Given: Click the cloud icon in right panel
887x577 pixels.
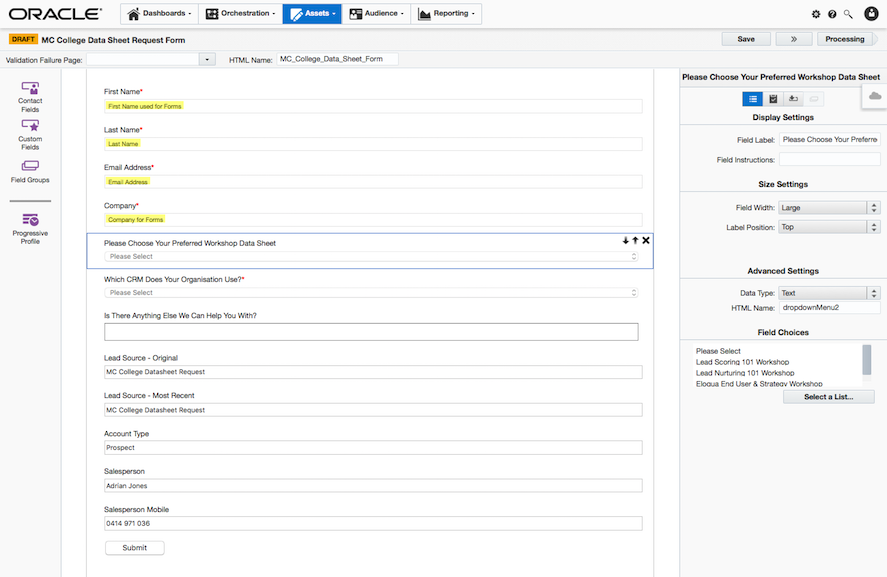Looking at the screenshot, I should click(875, 96).
